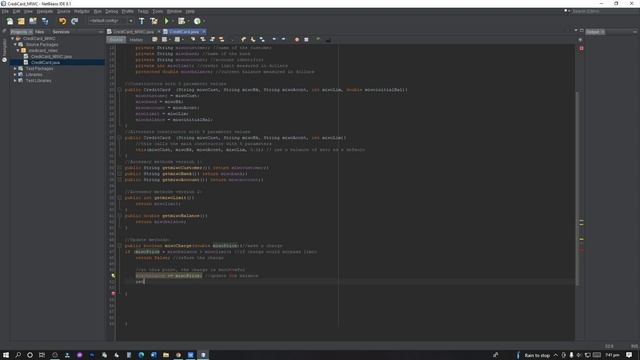Click the Stop Macro Recording square icon
Screen dimensions: 640x360
coord(306,40)
